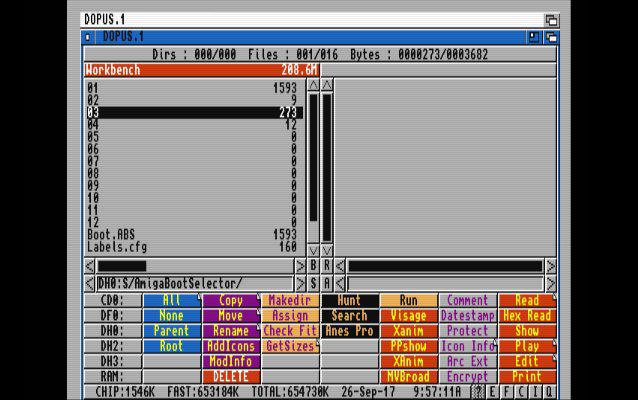Click the Parent directory button
638x400 pixels.
[172, 331]
